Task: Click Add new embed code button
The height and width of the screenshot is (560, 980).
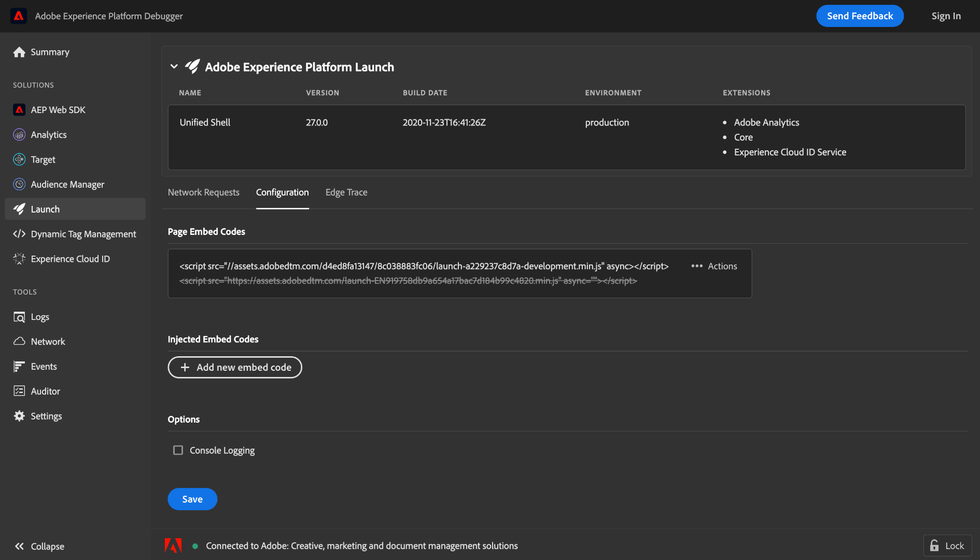Action: point(235,367)
